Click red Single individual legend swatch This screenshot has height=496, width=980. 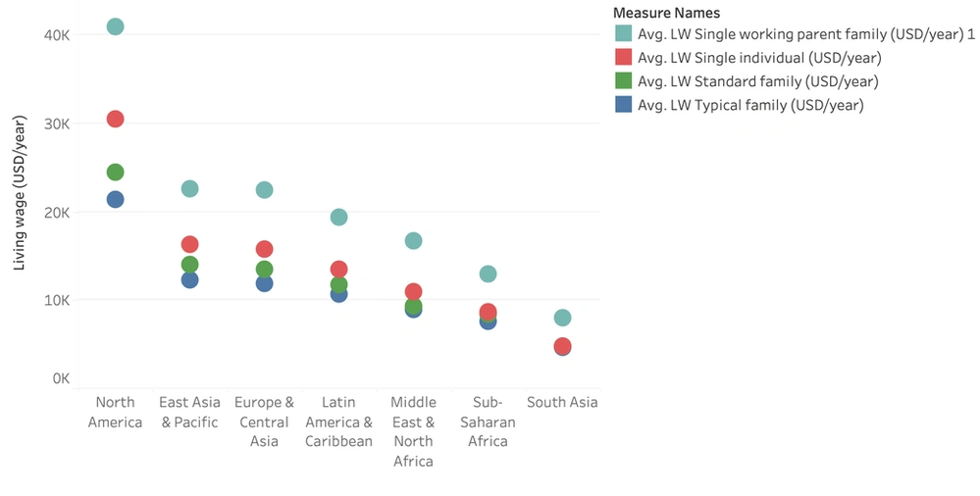point(623,57)
